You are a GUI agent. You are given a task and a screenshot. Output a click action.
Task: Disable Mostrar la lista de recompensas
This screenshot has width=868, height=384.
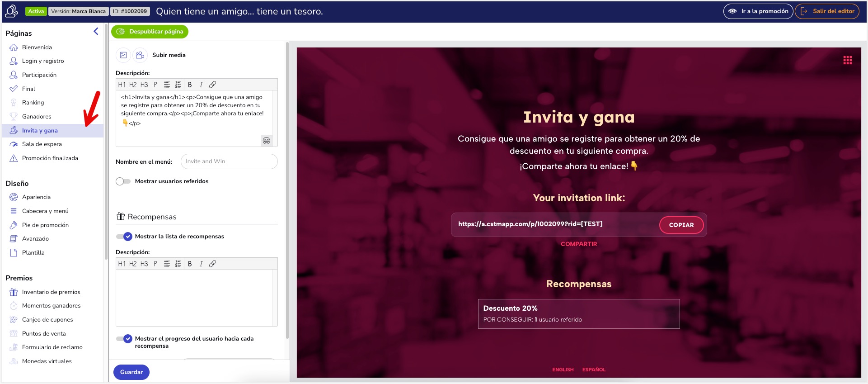(124, 237)
